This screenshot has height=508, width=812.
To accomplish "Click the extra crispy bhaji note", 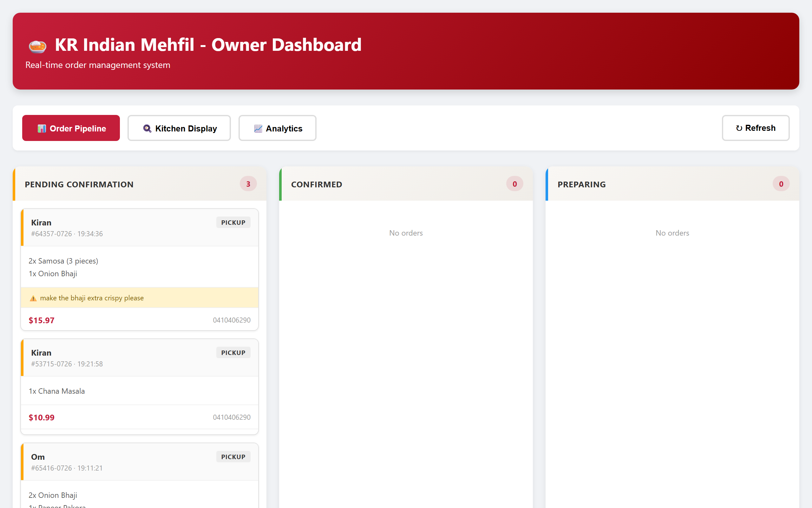I will pyautogui.click(x=140, y=298).
